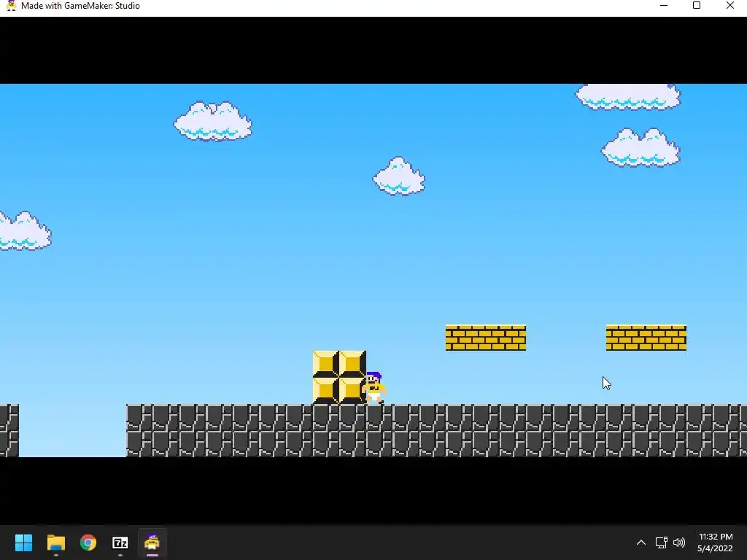Open File Explorer from the taskbar

(x=55, y=542)
